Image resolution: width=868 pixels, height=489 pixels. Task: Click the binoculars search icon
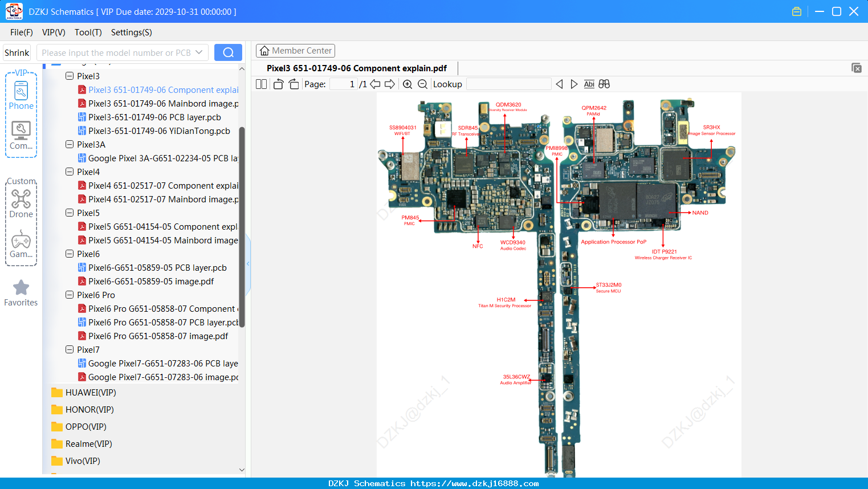pyautogui.click(x=604, y=84)
